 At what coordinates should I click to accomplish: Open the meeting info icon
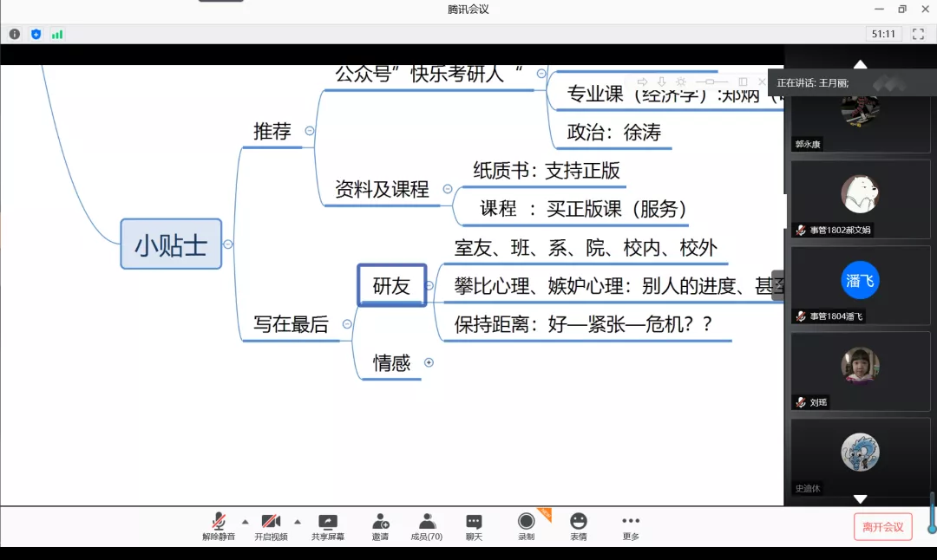point(15,34)
